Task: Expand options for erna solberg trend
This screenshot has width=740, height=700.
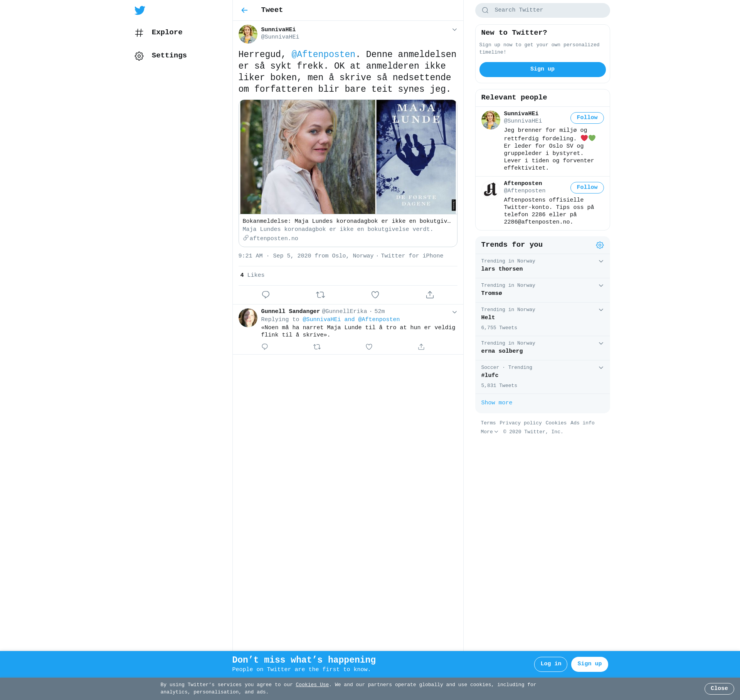Action: point(601,343)
